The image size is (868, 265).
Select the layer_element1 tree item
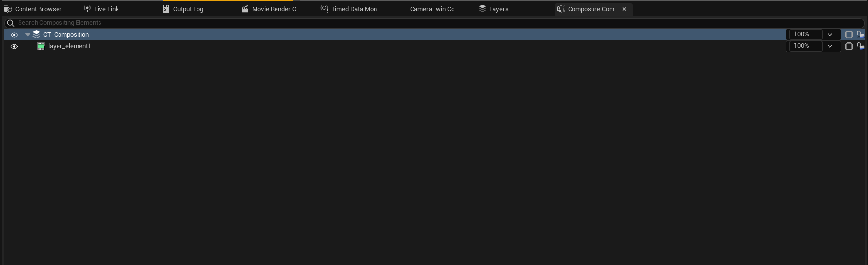pyautogui.click(x=69, y=46)
